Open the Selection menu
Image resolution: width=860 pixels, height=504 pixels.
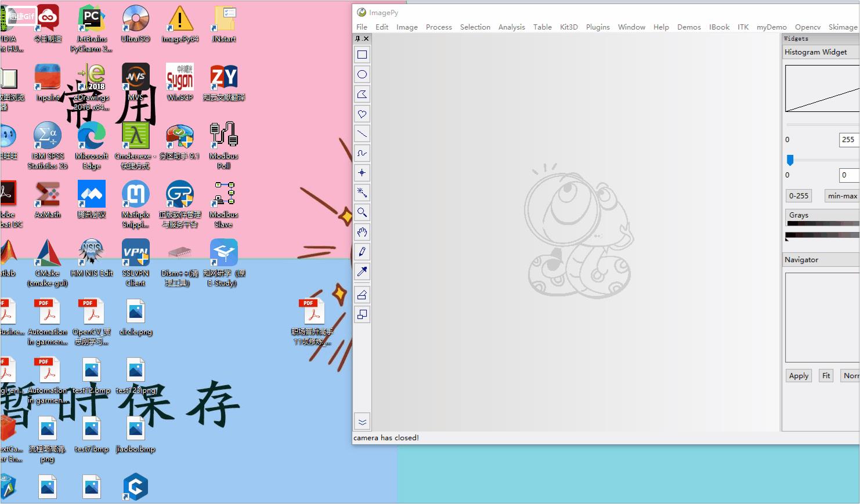click(x=475, y=27)
